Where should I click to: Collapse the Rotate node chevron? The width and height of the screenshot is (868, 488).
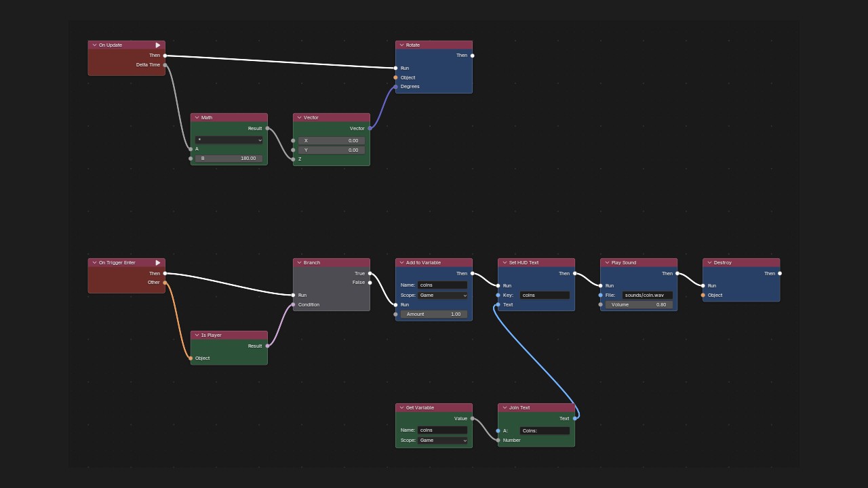[x=401, y=45]
